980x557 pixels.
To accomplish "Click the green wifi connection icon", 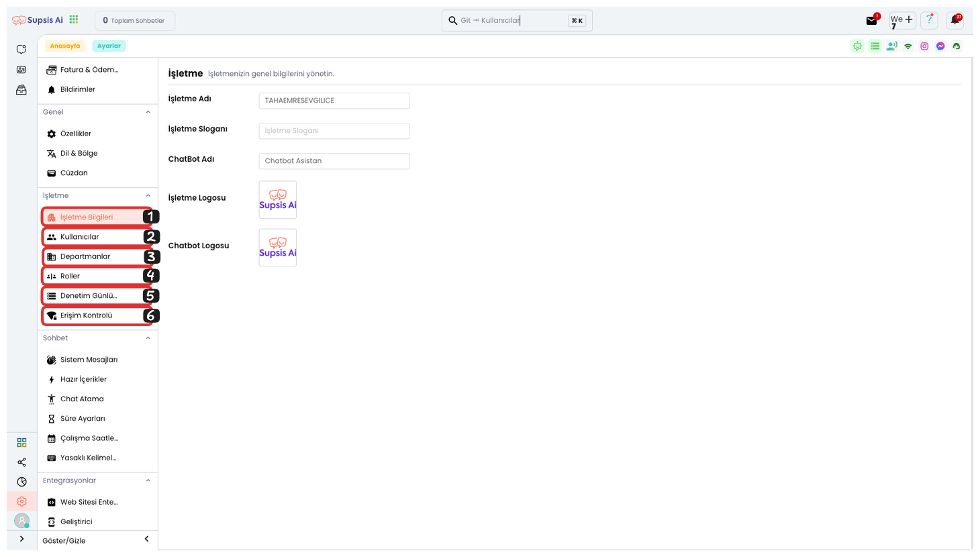I will click(908, 46).
